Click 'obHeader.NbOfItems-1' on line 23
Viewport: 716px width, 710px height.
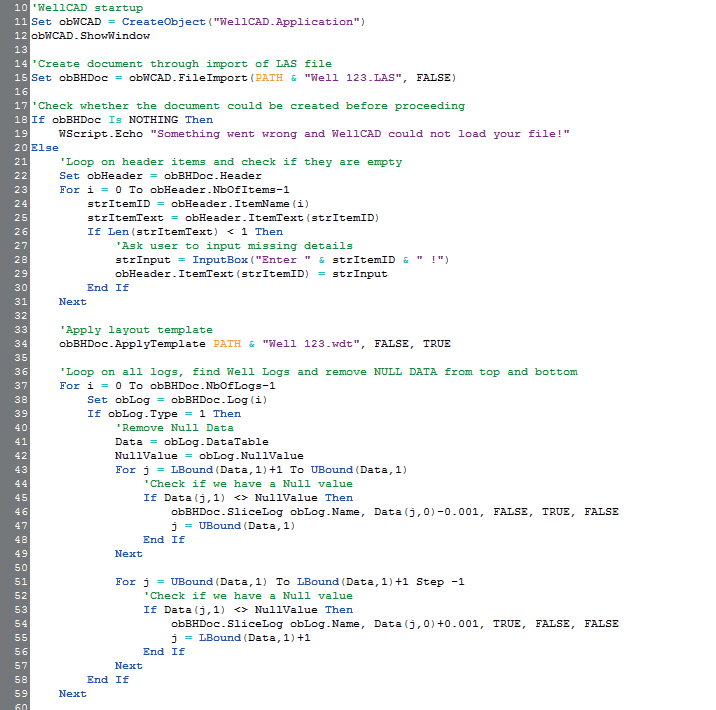pos(220,190)
